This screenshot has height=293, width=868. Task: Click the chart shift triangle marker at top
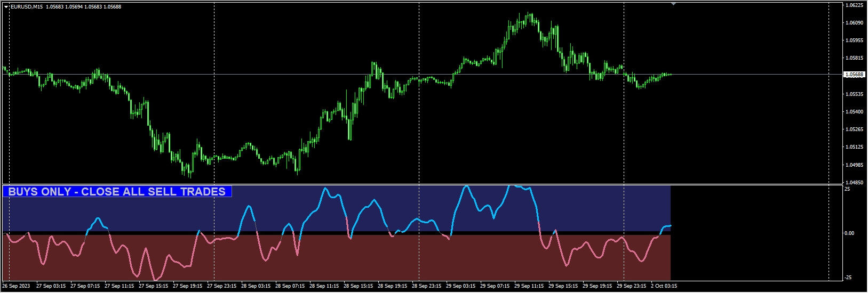click(673, 4)
